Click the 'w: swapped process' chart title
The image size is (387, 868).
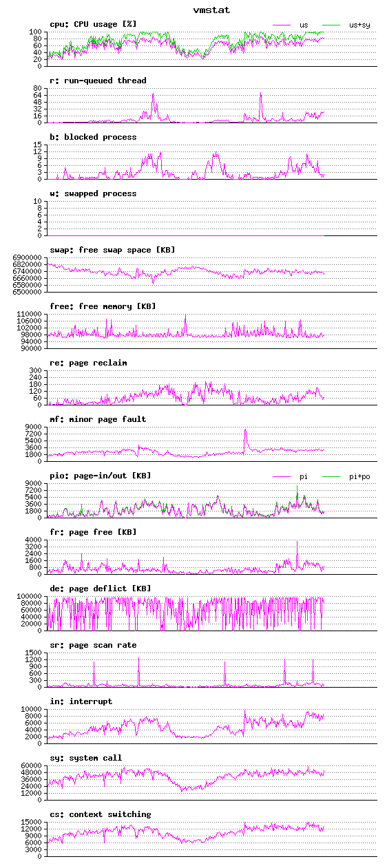pos(93,193)
